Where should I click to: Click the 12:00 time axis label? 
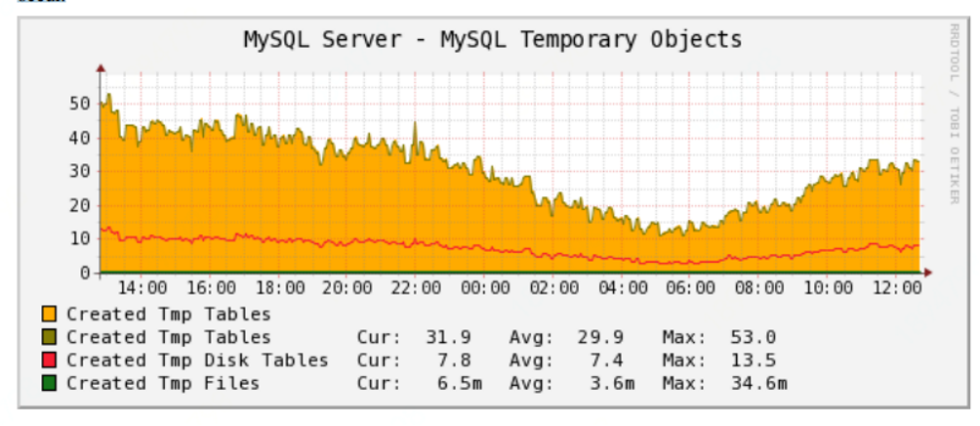tap(899, 288)
